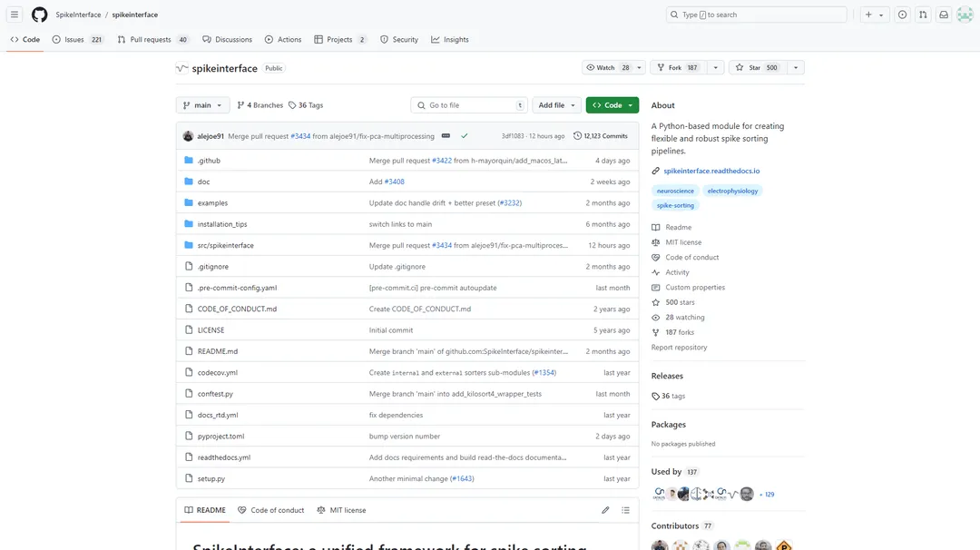Viewport: 980px width, 550px height.
Task: Show the Code of conduct tab
Action: point(271,510)
